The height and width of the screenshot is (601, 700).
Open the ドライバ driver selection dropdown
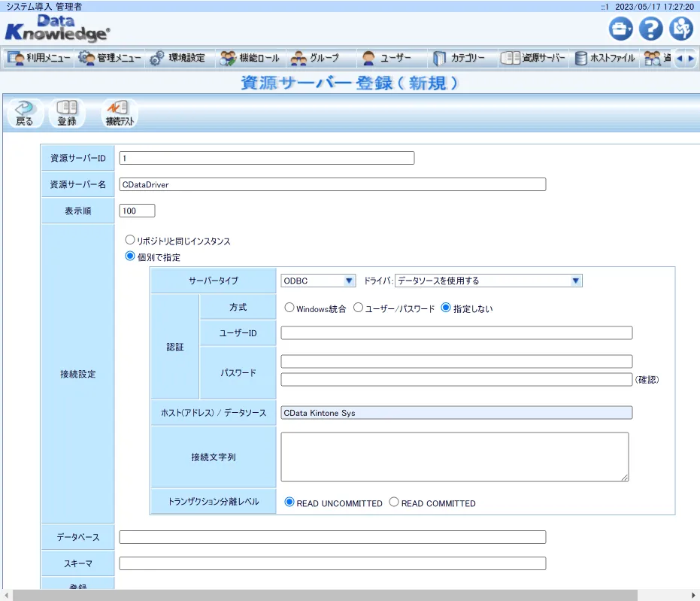pyautogui.click(x=576, y=280)
